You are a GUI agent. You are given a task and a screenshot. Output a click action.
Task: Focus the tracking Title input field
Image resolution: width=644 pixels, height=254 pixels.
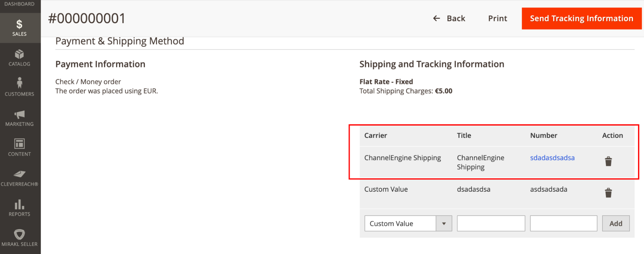(491, 223)
